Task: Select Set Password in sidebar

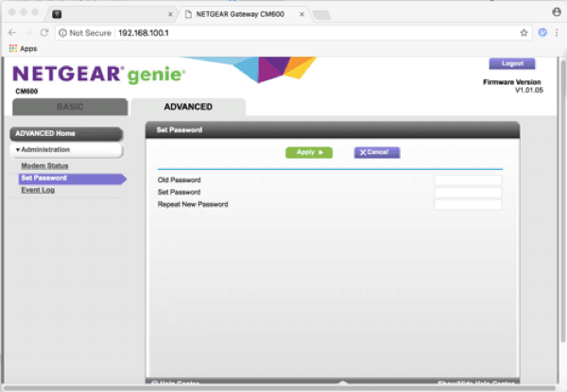Action: click(72, 179)
